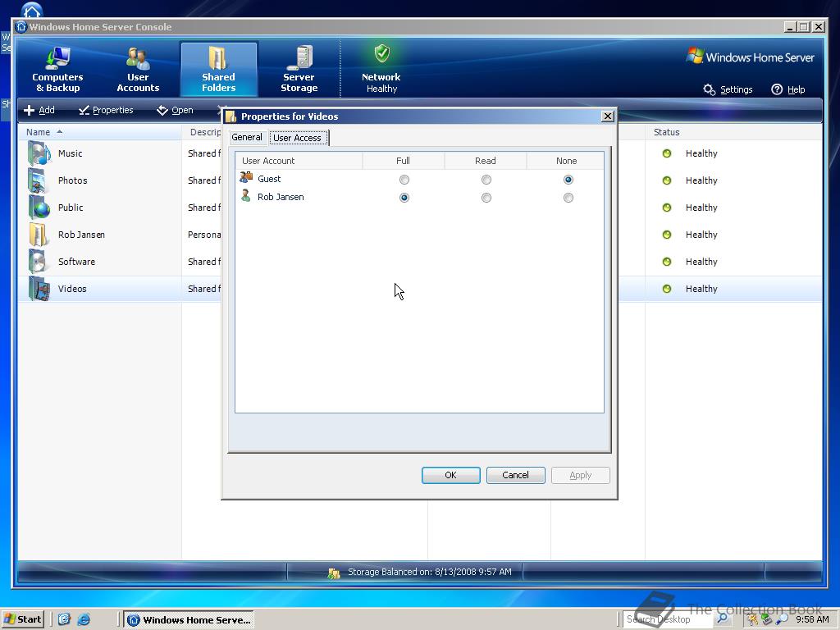The width and height of the screenshot is (840, 630).
Task: Click the green status dot for Videos
Action: (x=667, y=289)
